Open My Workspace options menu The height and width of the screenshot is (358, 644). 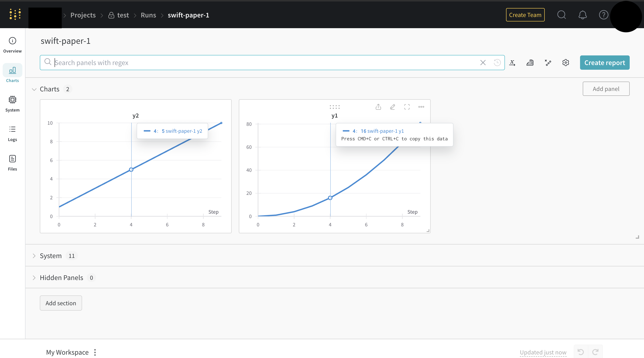[95, 352]
